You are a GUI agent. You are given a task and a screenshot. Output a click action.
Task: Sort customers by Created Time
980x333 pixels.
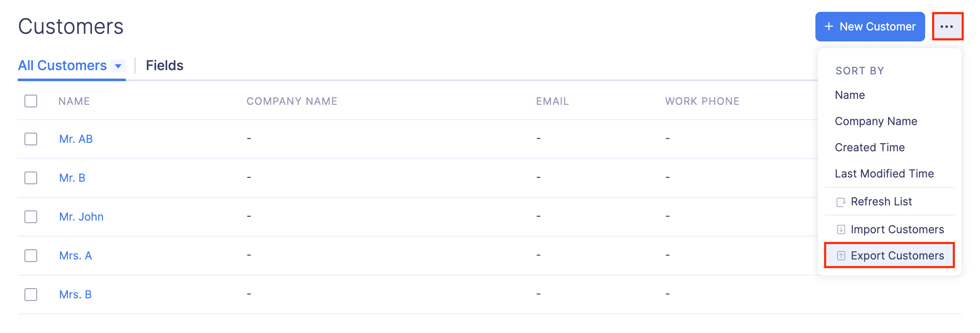pos(869,147)
